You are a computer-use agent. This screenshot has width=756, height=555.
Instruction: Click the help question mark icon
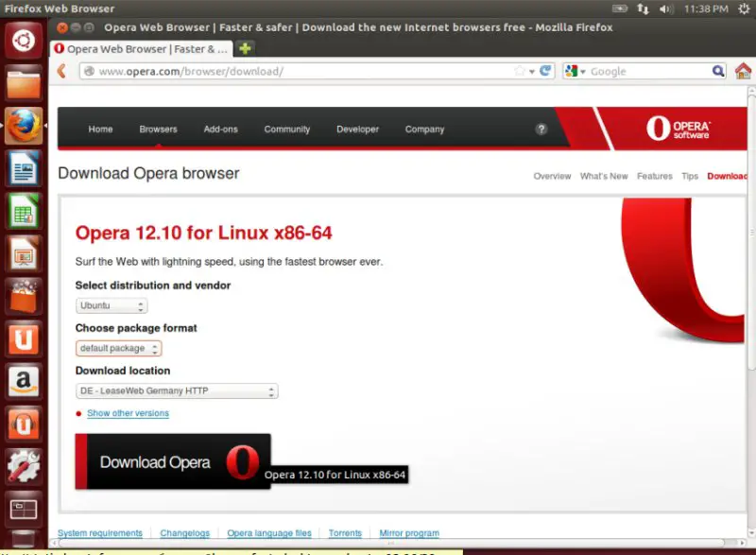coord(541,129)
